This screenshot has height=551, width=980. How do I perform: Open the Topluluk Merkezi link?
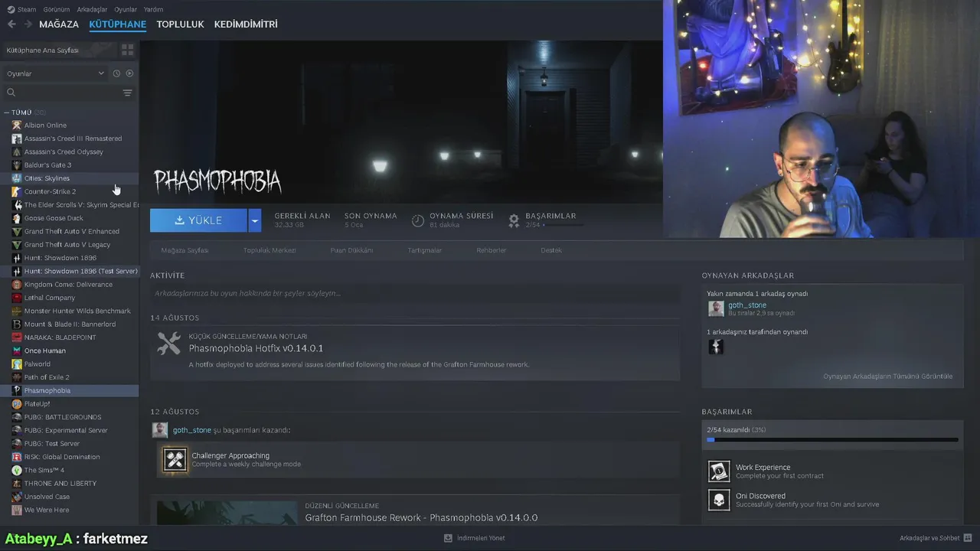(x=269, y=250)
